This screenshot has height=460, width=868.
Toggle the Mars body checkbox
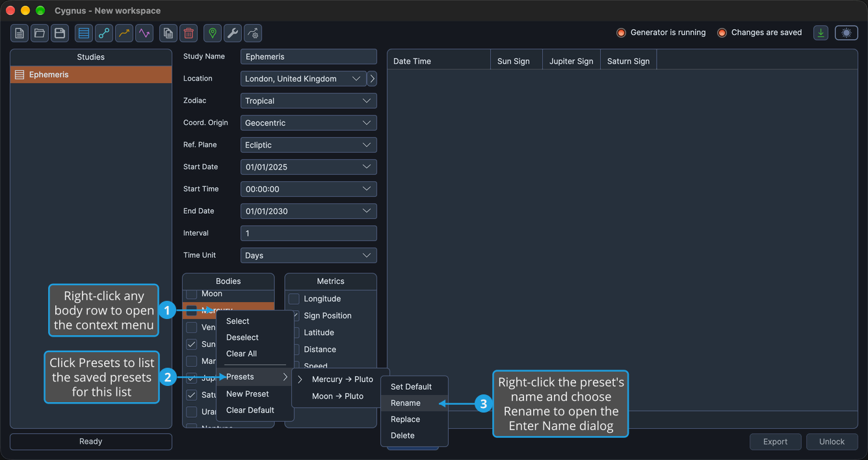(192, 361)
